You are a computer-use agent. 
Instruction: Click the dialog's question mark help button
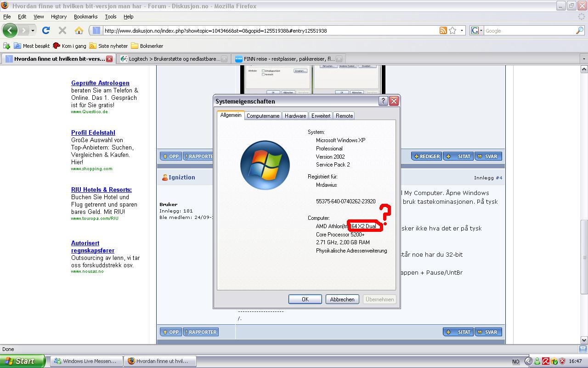(x=384, y=101)
